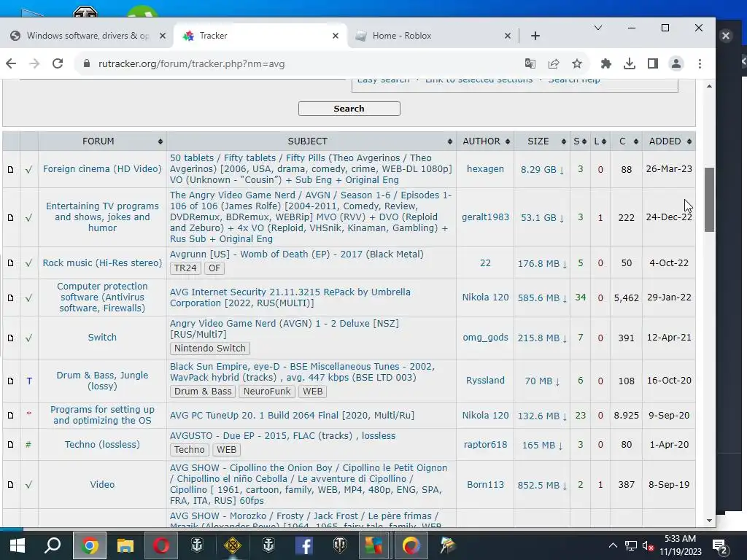The image size is (747, 560).
Task: Open the Chrome downloads icon
Action: 630,63
